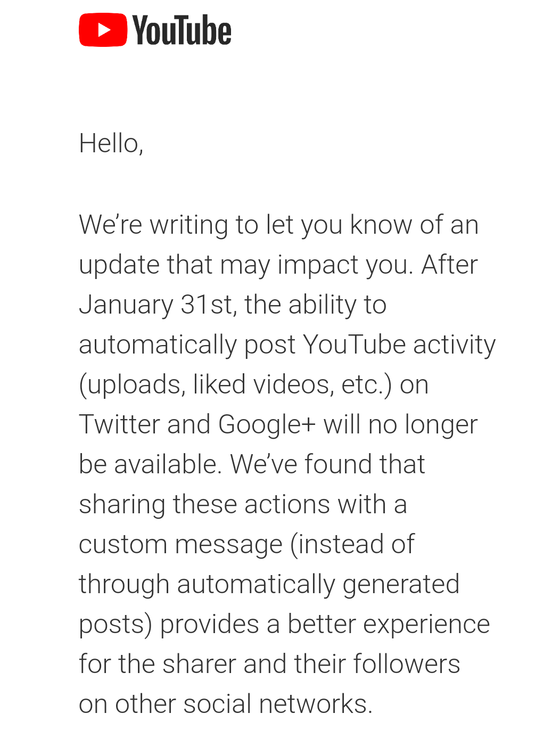Click the "Hello," greeting line
560x738 pixels.
111,143
